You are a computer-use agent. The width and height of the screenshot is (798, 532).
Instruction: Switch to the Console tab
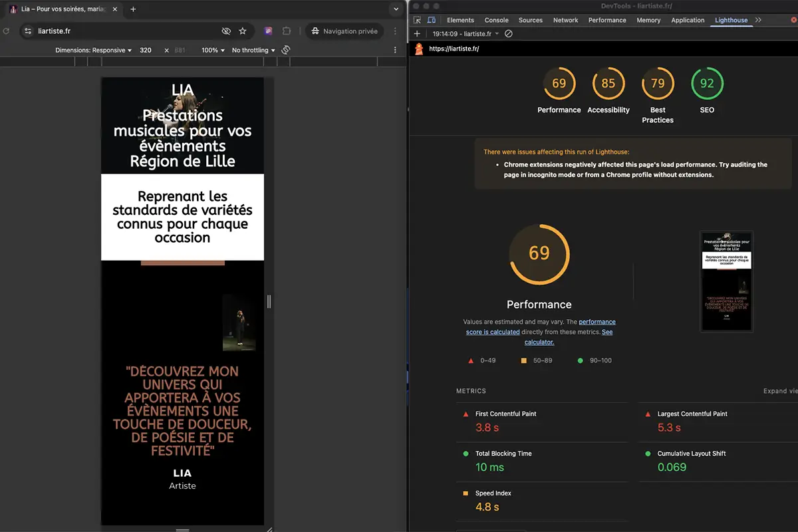pyautogui.click(x=496, y=20)
